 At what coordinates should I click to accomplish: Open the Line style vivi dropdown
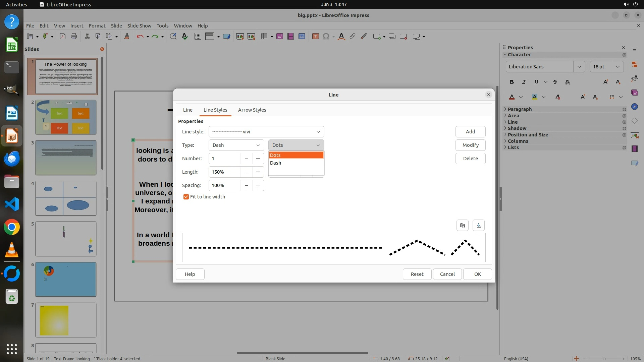pos(318,132)
